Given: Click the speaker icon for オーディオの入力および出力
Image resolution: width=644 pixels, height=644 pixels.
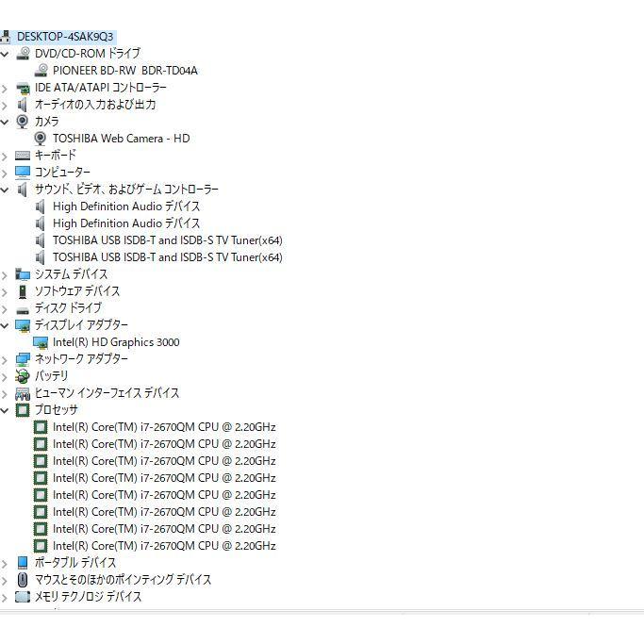Looking at the screenshot, I should coord(23,105).
